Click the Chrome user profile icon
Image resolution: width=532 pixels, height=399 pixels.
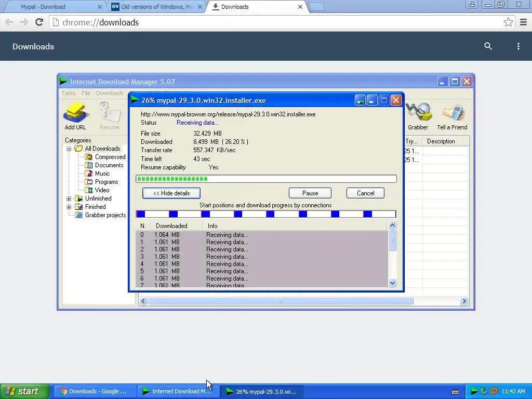click(x=472, y=4)
